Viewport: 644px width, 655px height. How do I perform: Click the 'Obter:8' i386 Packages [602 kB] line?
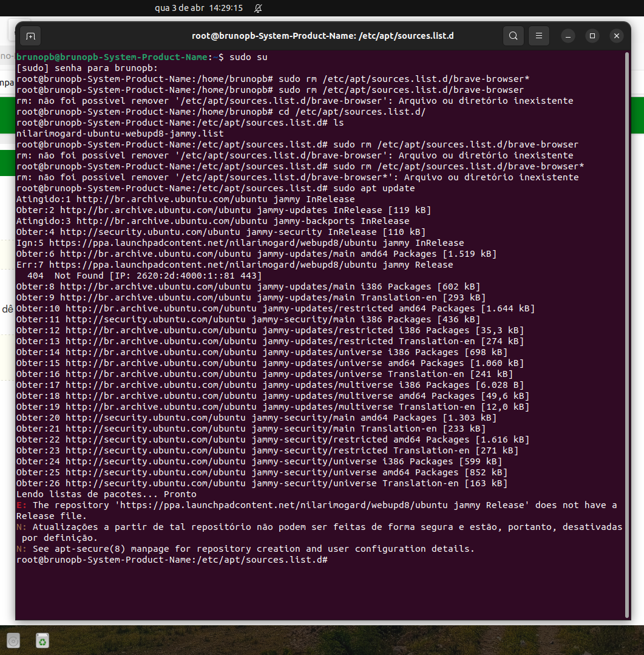(248, 286)
